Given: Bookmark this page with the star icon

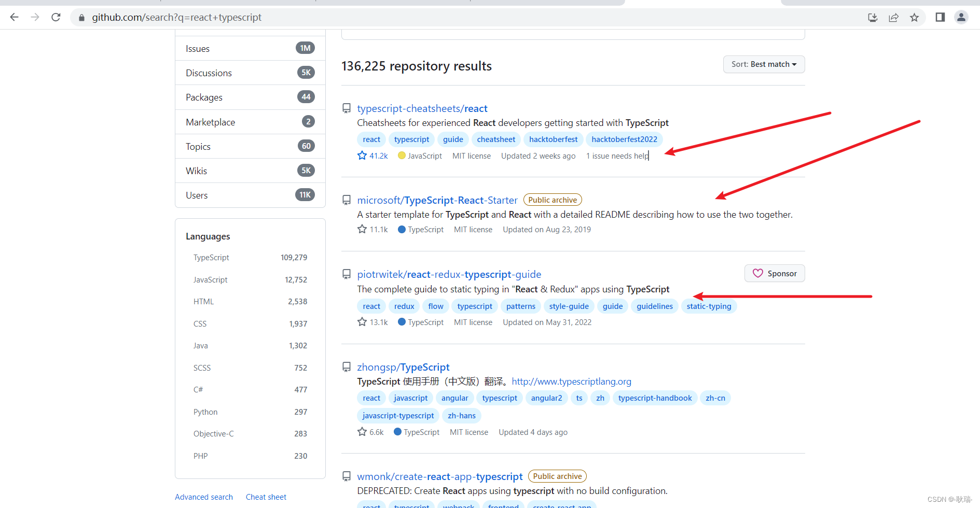Looking at the screenshot, I should pyautogui.click(x=914, y=18).
